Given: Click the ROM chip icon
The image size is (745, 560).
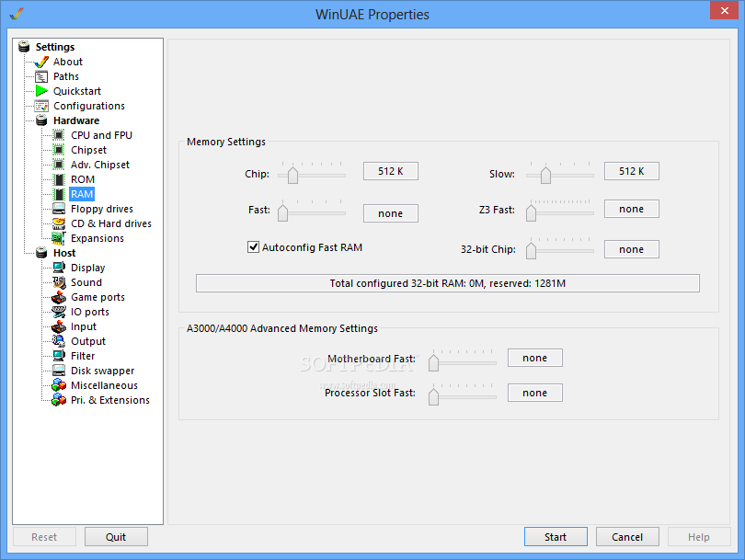Looking at the screenshot, I should [x=59, y=179].
